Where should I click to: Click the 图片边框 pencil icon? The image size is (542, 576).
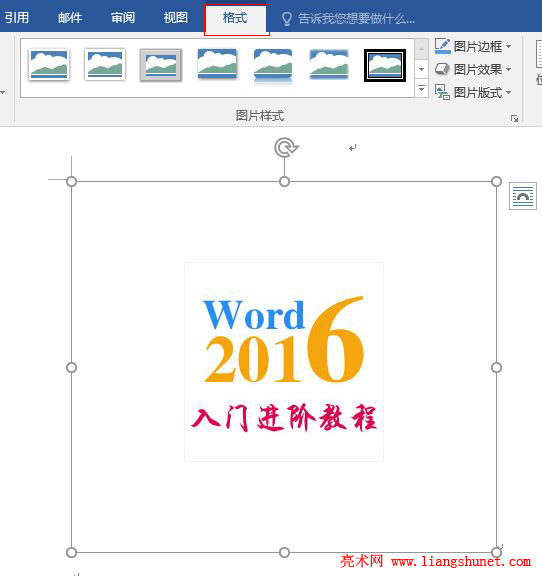click(442, 46)
